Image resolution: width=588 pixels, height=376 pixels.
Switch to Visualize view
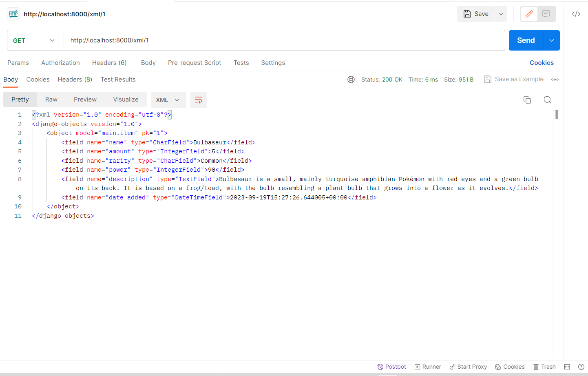(x=126, y=100)
